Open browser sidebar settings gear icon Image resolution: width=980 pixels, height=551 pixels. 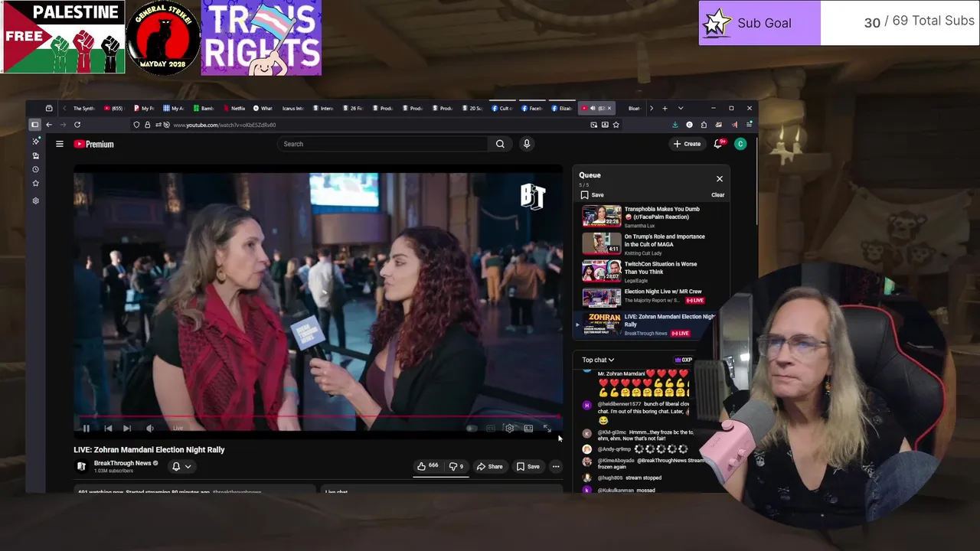[x=35, y=201]
